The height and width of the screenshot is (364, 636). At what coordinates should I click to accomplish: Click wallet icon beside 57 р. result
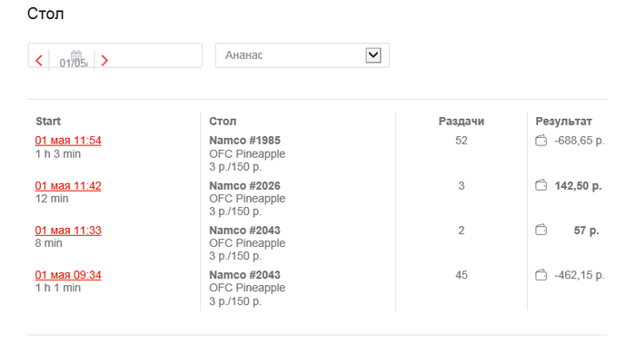coord(541,231)
